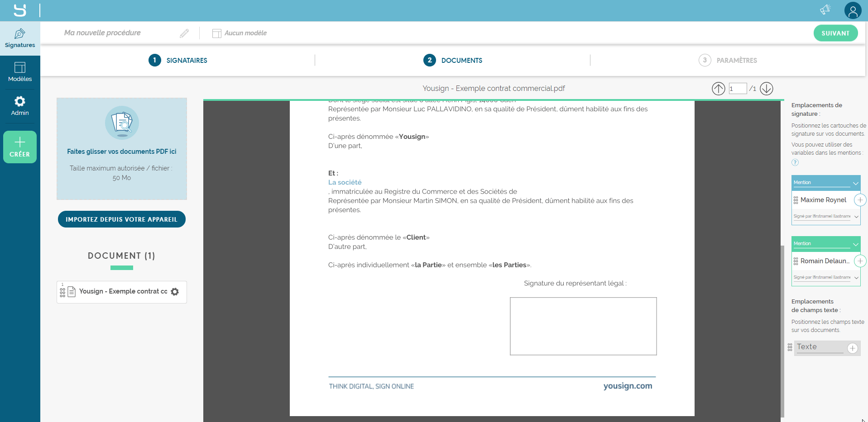Open signed-by text dropdown for Maxime Roynel
The width and height of the screenshot is (868, 422).
pos(856,217)
